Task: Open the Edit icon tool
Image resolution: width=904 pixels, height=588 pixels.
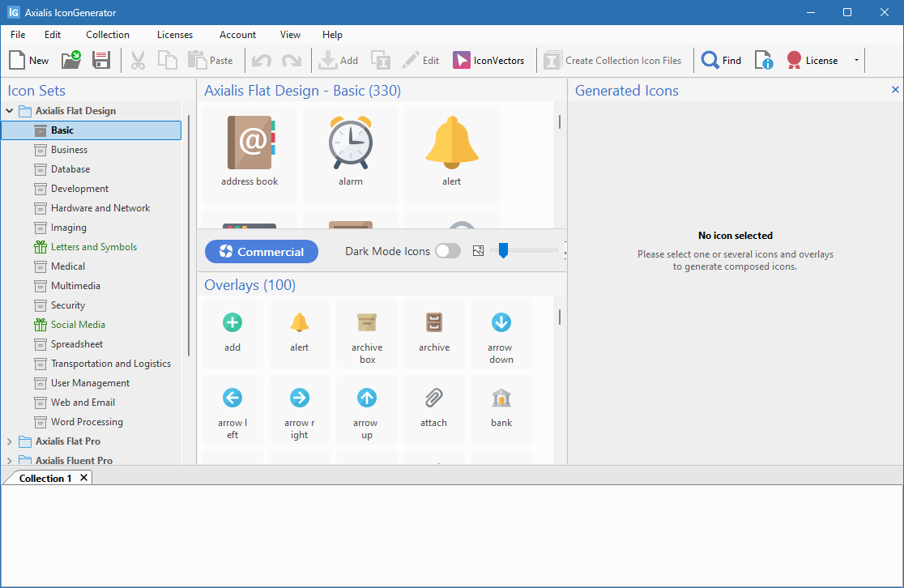Action: 413,59
